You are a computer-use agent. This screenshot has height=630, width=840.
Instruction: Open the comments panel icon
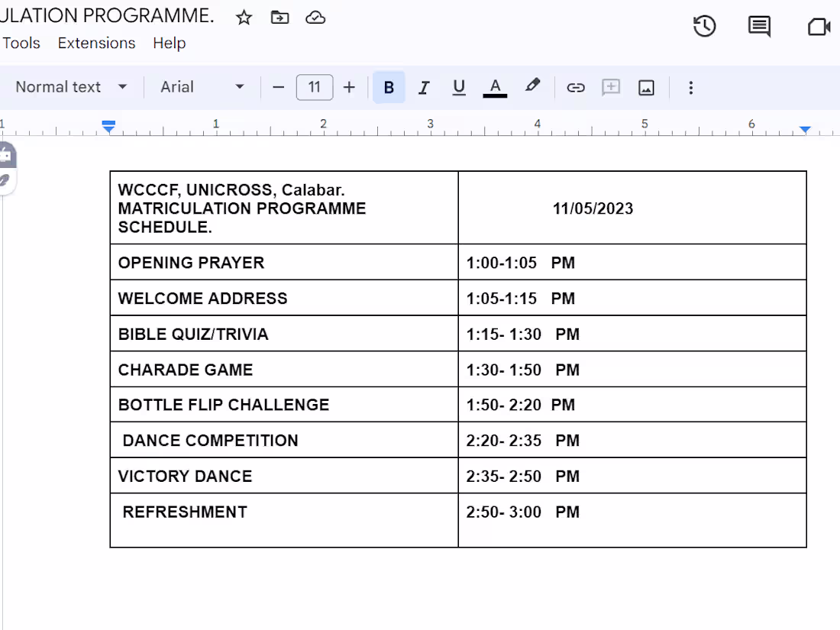(x=759, y=26)
